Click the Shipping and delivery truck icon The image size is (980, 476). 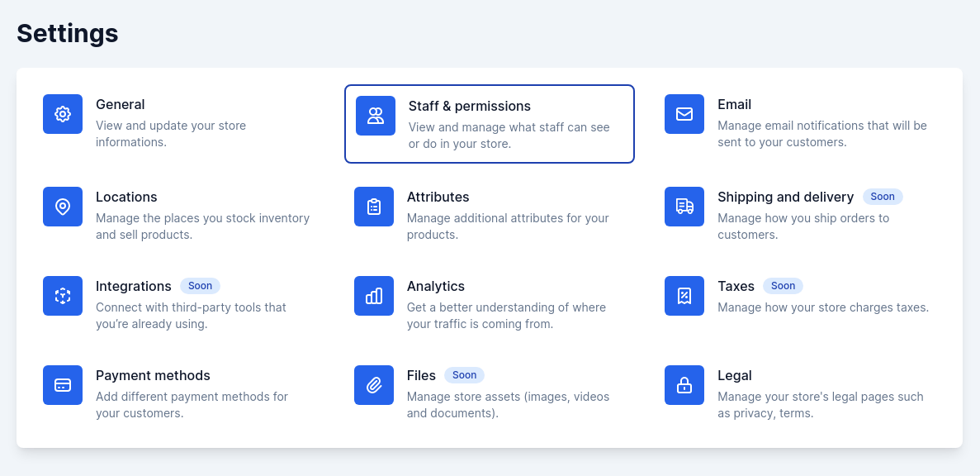click(684, 207)
